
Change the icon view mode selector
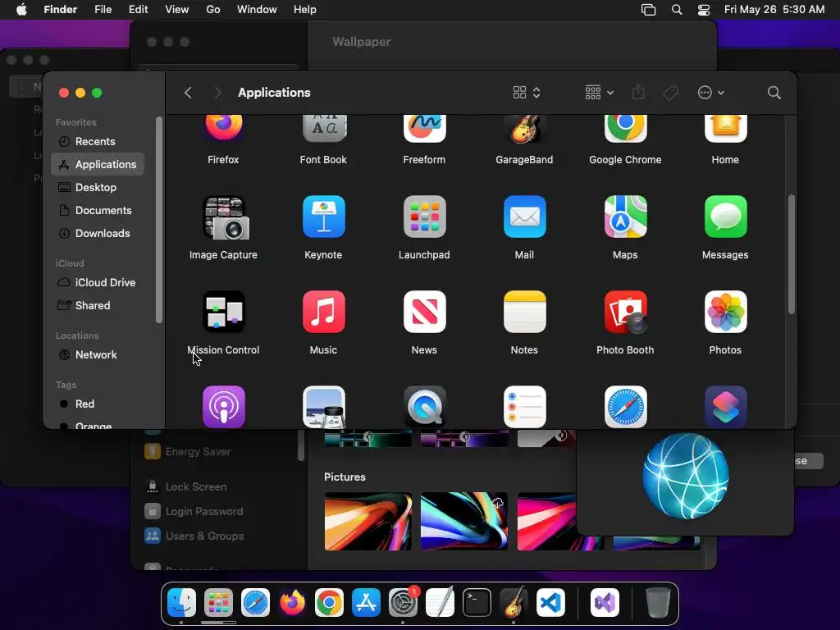click(527, 93)
